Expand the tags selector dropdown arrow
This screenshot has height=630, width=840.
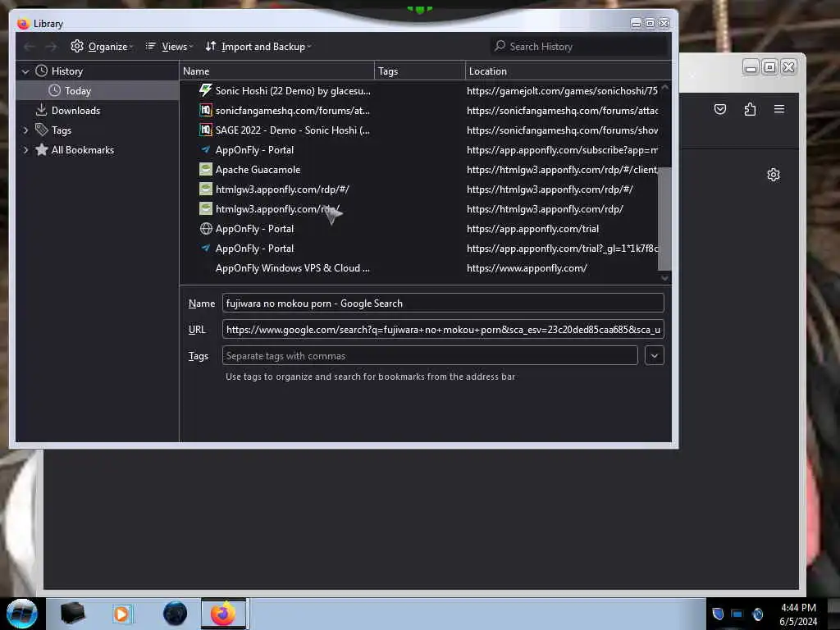click(654, 356)
